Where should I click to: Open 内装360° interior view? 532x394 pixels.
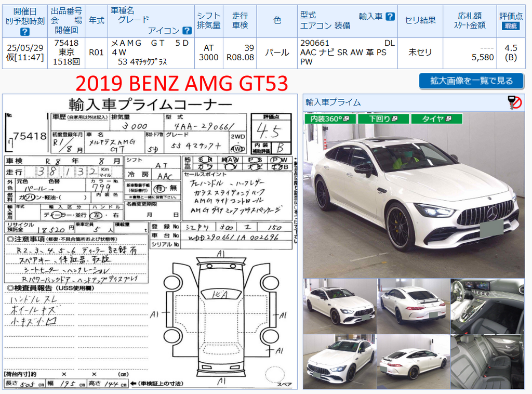(x=330, y=119)
